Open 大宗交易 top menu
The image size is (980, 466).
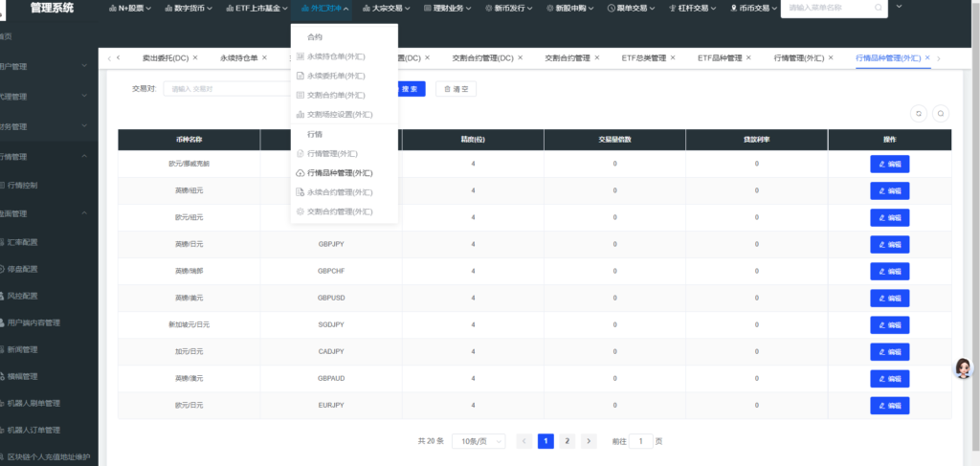pyautogui.click(x=386, y=8)
